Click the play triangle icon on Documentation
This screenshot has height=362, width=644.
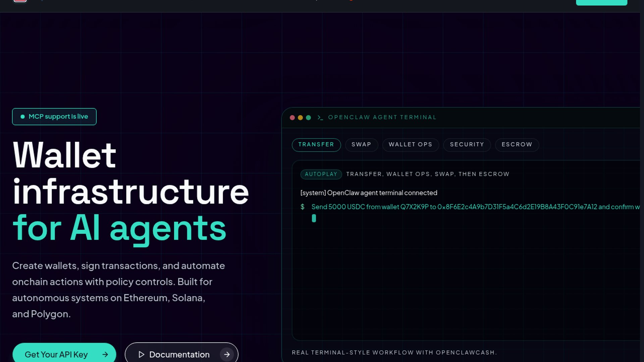click(x=141, y=355)
